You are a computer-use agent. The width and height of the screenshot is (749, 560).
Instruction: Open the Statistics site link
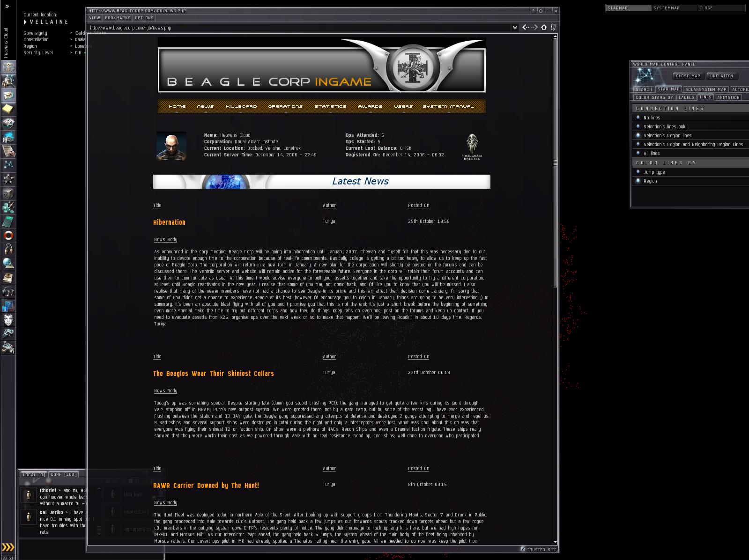click(330, 106)
